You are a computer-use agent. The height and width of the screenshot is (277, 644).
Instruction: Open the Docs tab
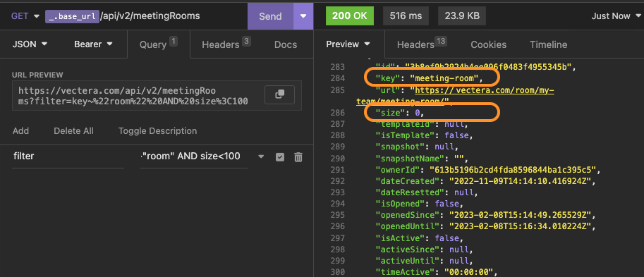coord(286,44)
